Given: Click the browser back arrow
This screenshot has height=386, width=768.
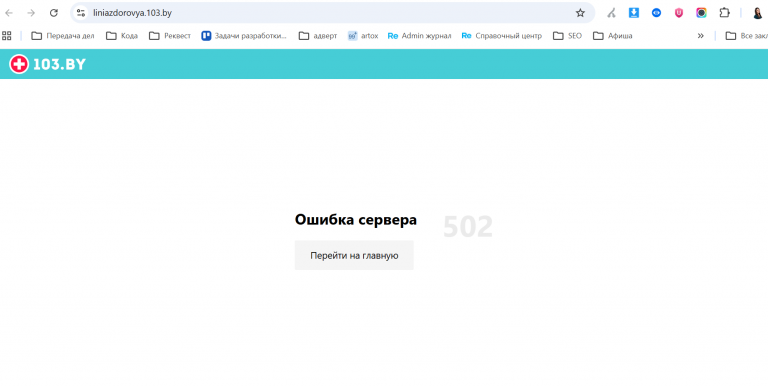Looking at the screenshot, I should pyautogui.click(x=9, y=13).
